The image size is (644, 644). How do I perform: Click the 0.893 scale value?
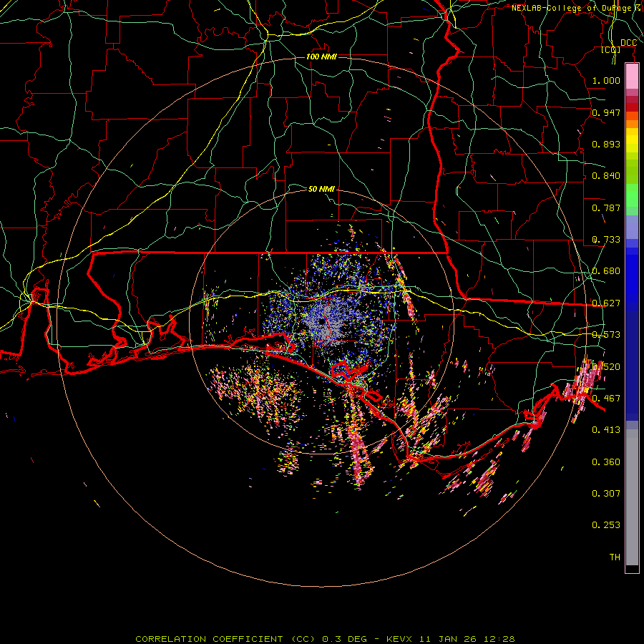[x=606, y=144]
